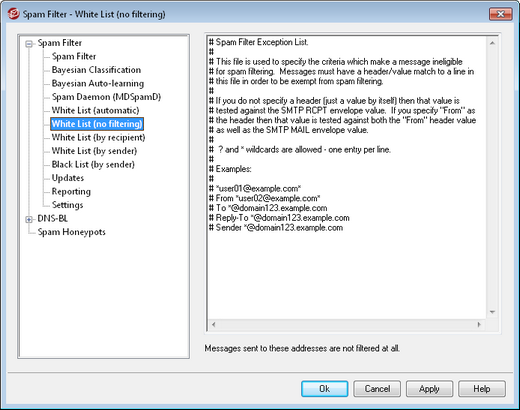Click the MDaemon app icon in title bar
Screen dimensions: 520x410
pyautogui.click(x=13, y=14)
